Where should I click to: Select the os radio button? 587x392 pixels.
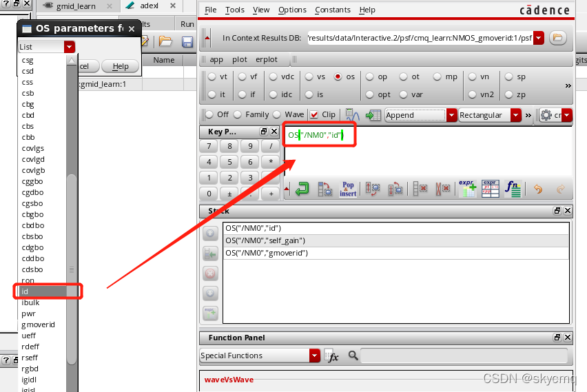tap(338, 76)
